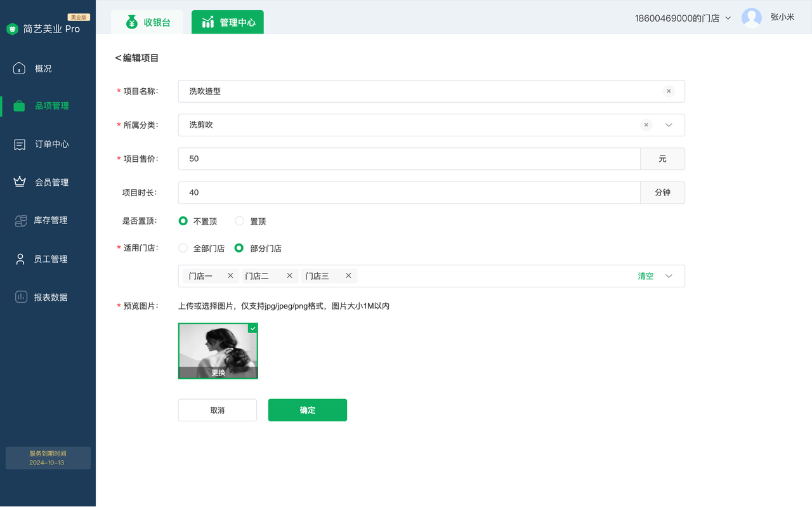The image size is (812, 507).
Task: Open the 管理中心 tab
Action: click(x=228, y=22)
